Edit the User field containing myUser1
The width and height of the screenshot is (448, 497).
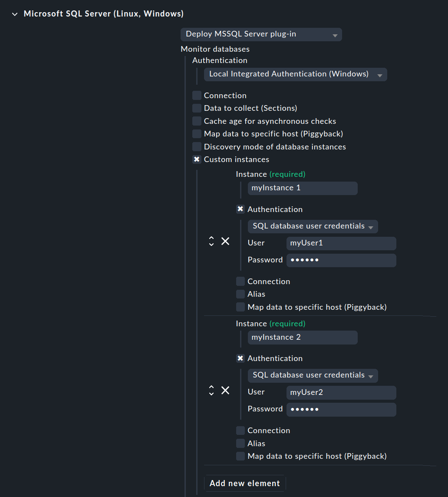tap(341, 243)
